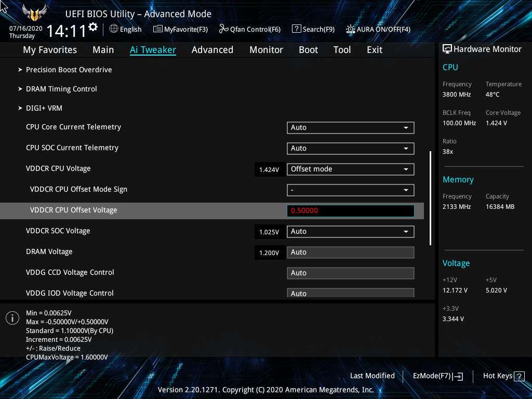Image resolution: width=532 pixels, height=399 pixels.
Task: Select the Ai Tweaker tab
Action: 153,50
